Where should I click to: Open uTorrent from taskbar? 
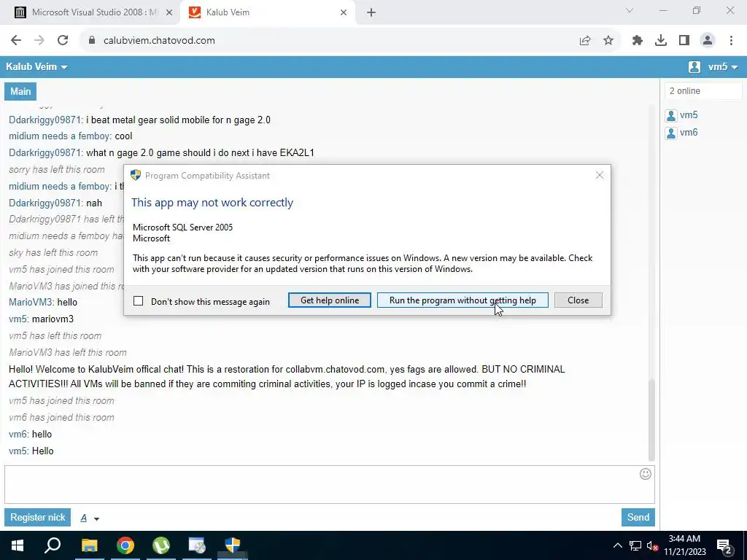pos(161,545)
